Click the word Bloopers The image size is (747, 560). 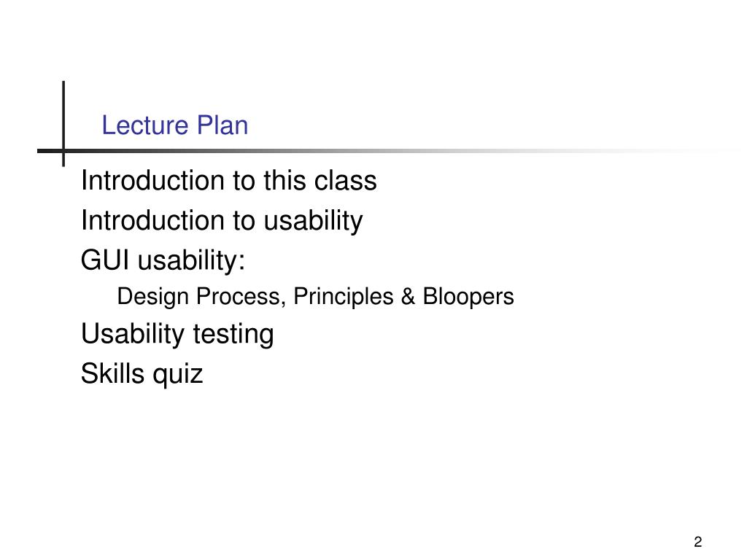tap(468, 296)
